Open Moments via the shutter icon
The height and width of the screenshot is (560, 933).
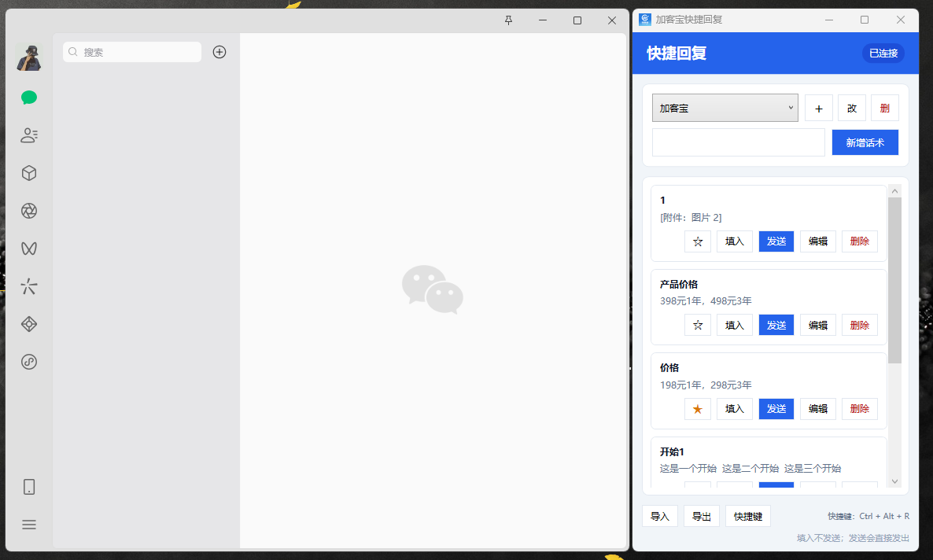pyautogui.click(x=28, y=211)
